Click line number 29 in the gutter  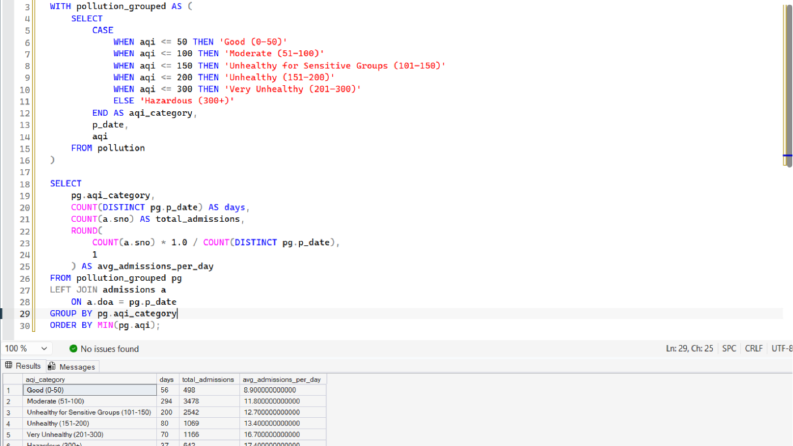coord(25,314)
